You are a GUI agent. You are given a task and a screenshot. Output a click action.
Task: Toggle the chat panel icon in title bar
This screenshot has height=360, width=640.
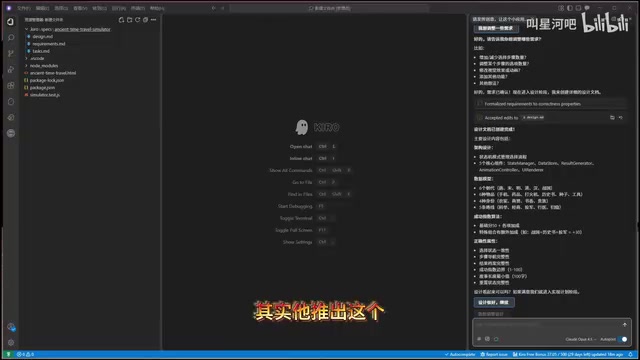point(587,8)
